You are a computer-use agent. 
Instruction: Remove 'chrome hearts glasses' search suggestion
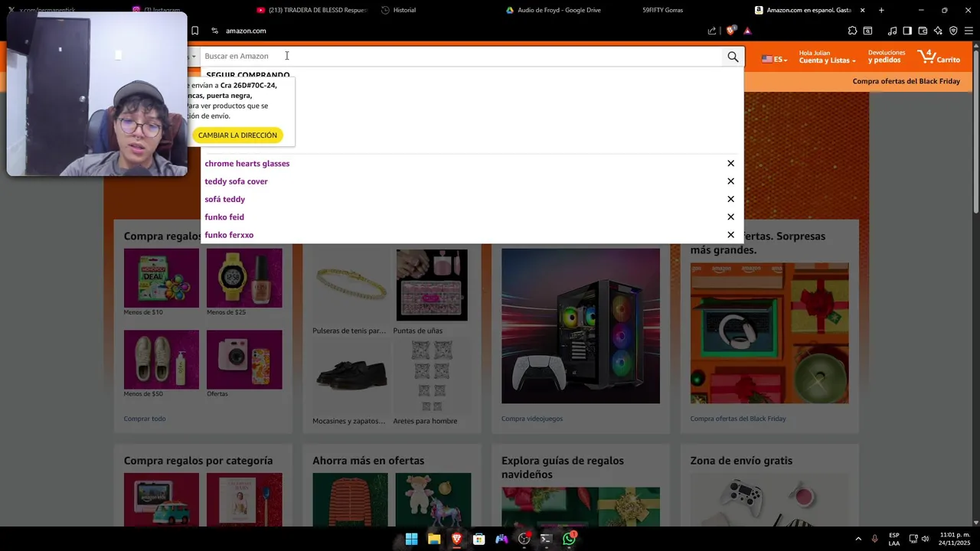[x=730, y=163]
